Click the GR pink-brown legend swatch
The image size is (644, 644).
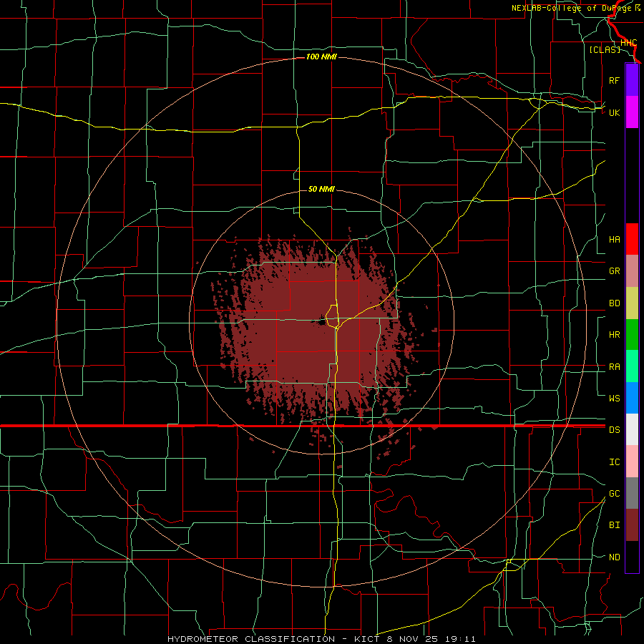(632, 271)
